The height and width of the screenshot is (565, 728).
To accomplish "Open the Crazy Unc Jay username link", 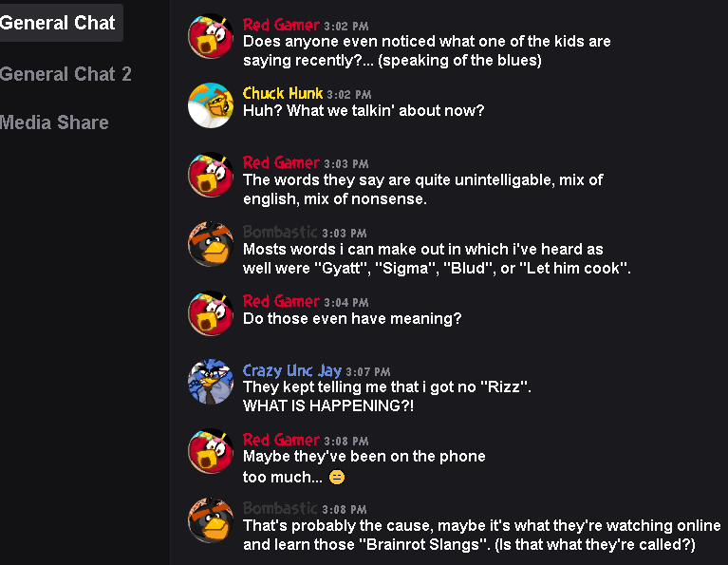I will (x=292, y=370).
